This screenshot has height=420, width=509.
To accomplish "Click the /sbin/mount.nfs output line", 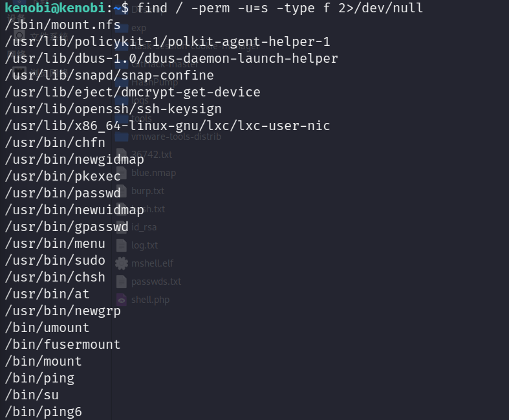I will tap(63, 25).
